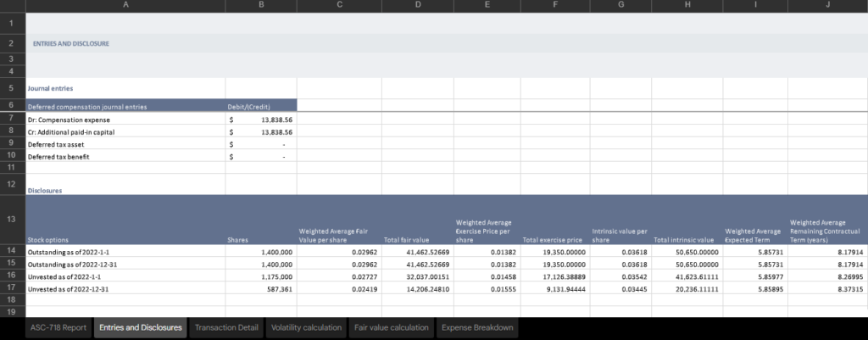This screenshot has height=340, width=868.
Task: Open the Expense Breakdown sheet tab
Action: click(x=477, y=328)
